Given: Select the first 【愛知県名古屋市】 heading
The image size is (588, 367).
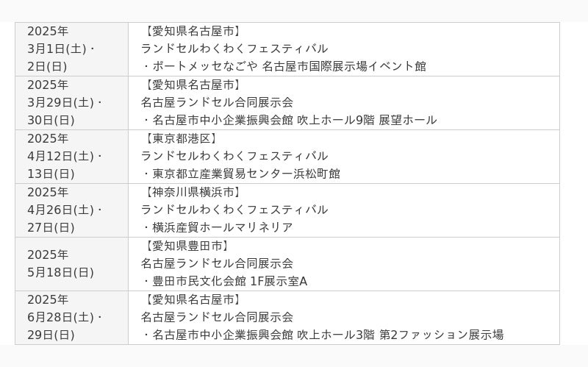Looking at the screenshot, I should tap(192, 31).
